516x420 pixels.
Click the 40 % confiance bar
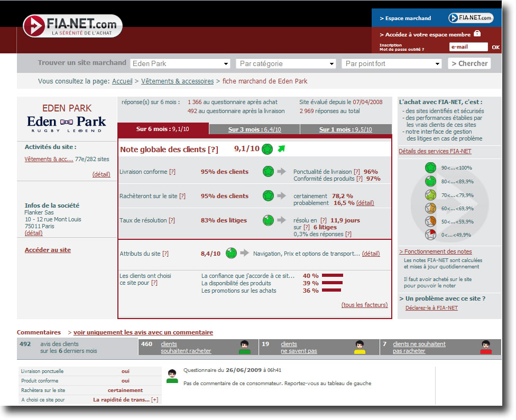tap(333, 275)
